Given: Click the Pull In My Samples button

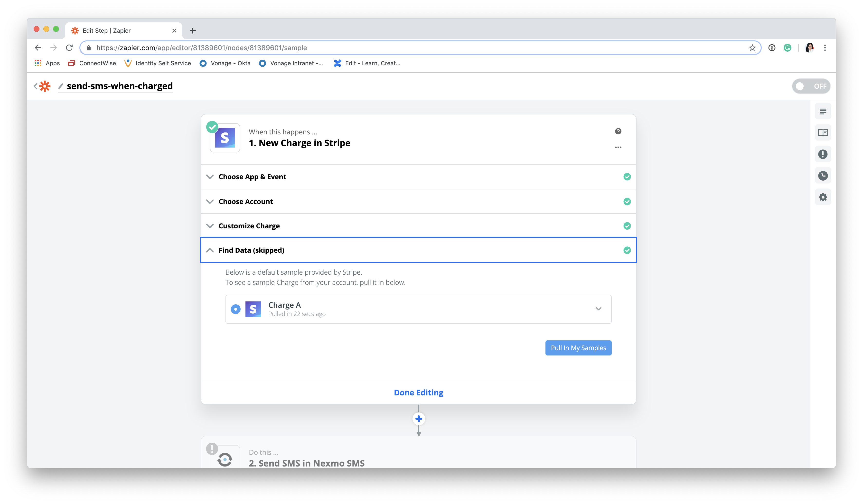Looking at the screenshot, I should (x=578, y=347).
